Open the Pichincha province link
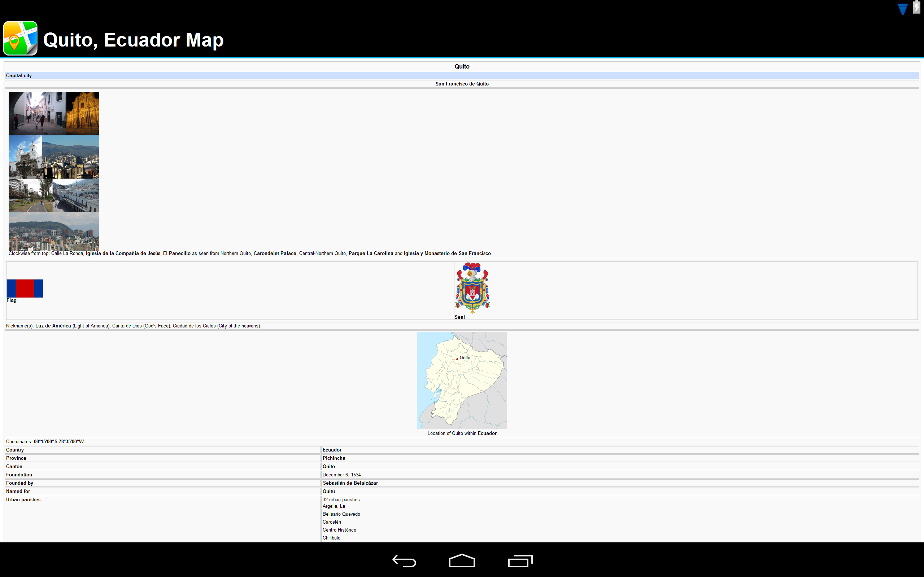Image resolution: width=924 pixels, height=577 pixels. click(x=334, y=458)
